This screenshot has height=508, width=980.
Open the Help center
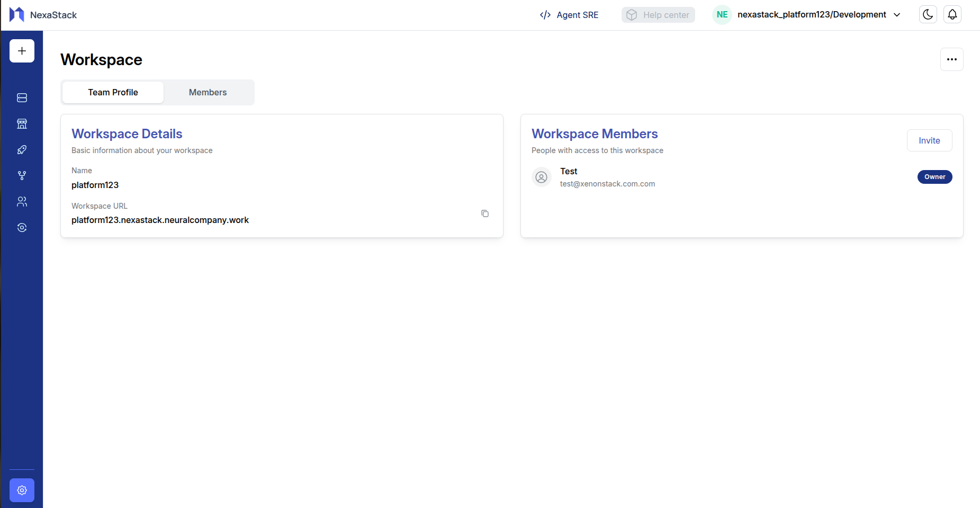[x=658, y=15]
